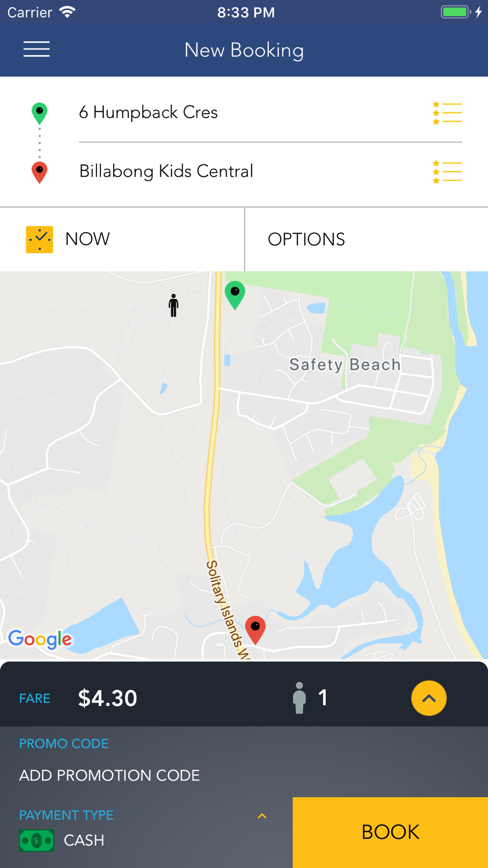Tap the green cash payment icon
The width and height of the screenshot is (488, 868).
tap(37, 841)
